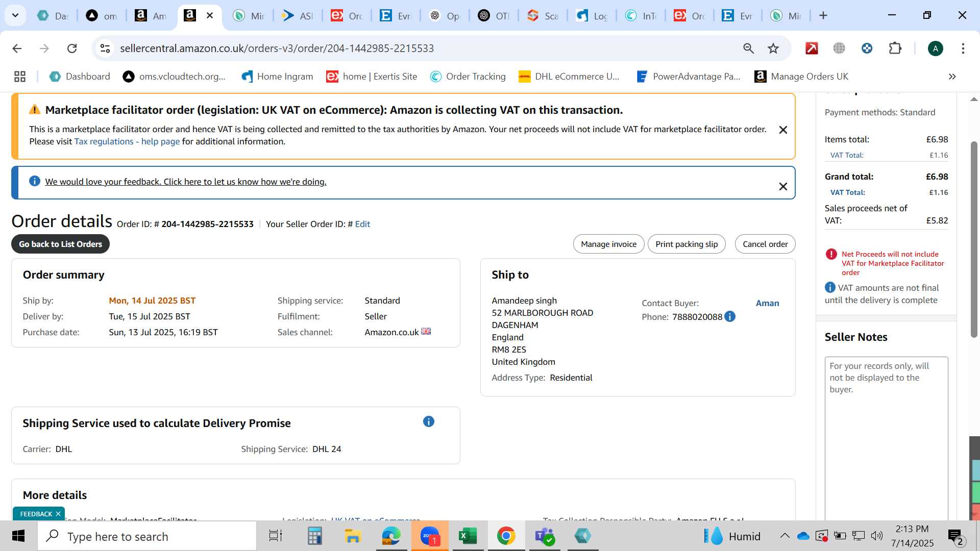Switch to the 'om' browser tab
Viewport: 980px width, 551px height.
tap(102, 16)
